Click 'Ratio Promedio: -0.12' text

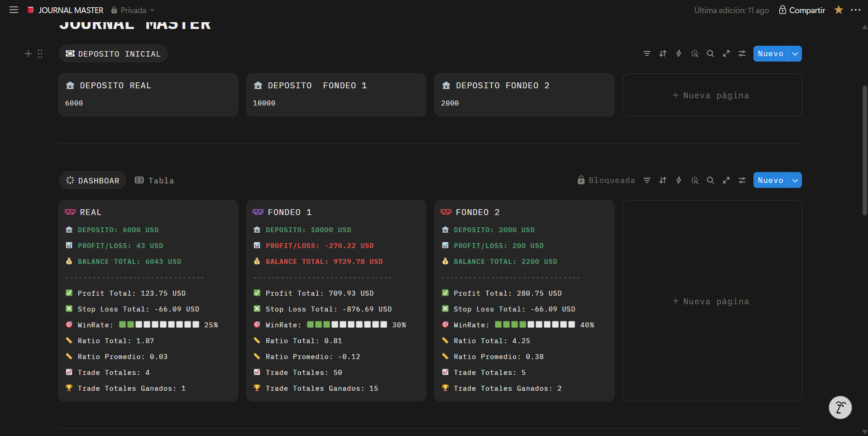coord(313,357)
